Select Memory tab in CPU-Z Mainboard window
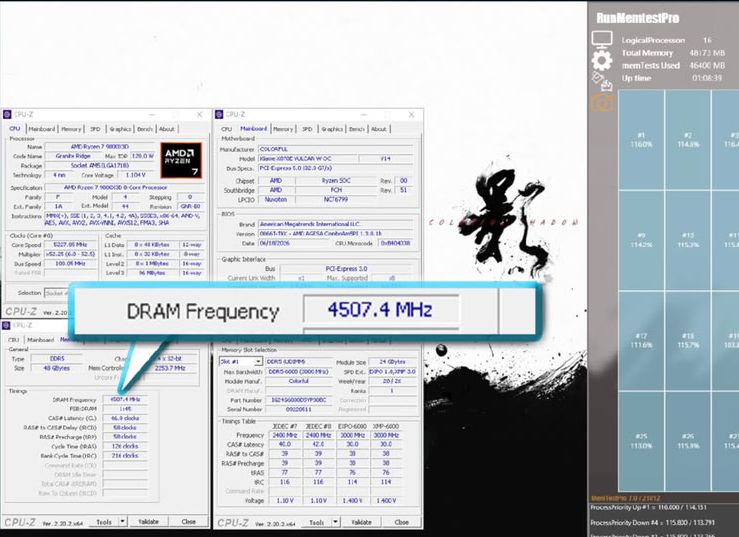Viewport: 739px width, 537px height. [283, 129]
